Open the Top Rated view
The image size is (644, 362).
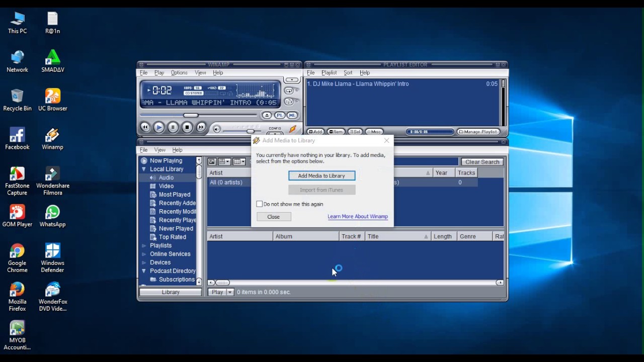172,237
